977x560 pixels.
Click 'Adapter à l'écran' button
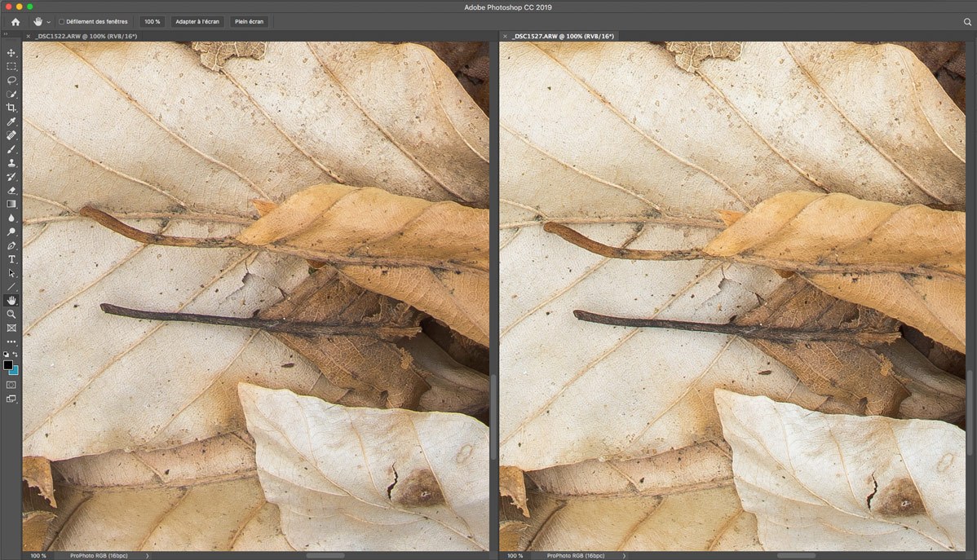[x=197, y=22]
